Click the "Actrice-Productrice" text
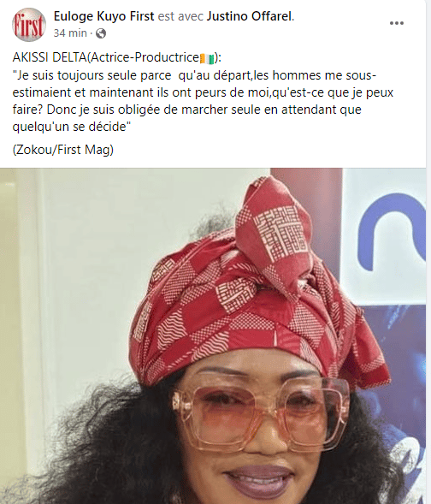431x504 pixels. (x=145, y=57)
